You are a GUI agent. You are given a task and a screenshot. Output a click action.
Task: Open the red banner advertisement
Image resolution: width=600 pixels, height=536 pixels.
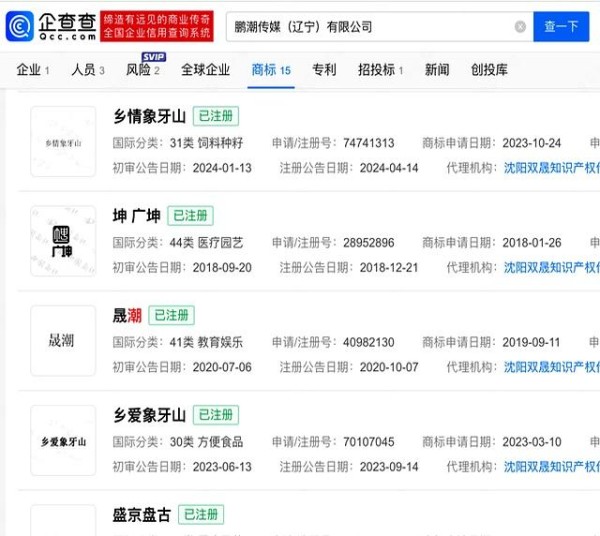click(157, 26)
